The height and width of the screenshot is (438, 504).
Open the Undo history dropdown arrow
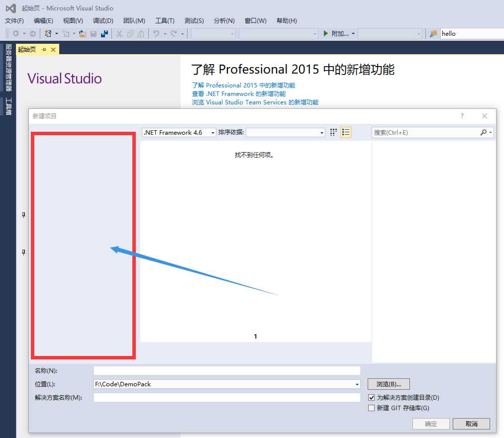tap(165, 33)
